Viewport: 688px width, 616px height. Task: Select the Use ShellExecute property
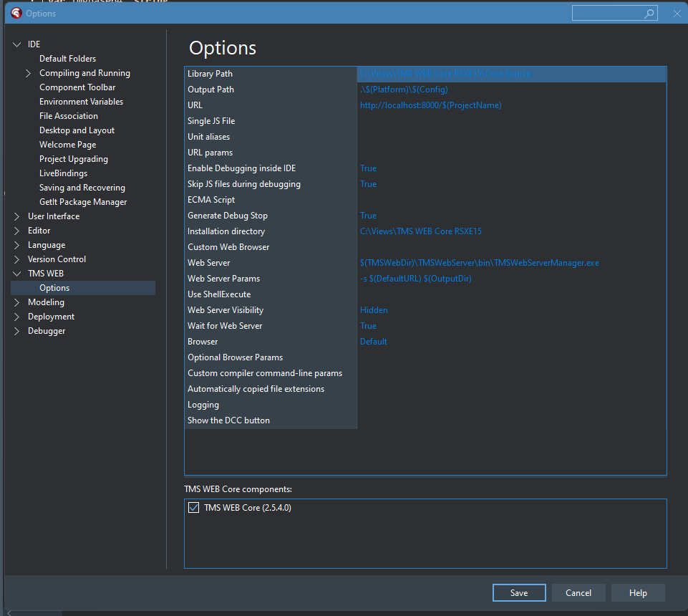(271, 294)
